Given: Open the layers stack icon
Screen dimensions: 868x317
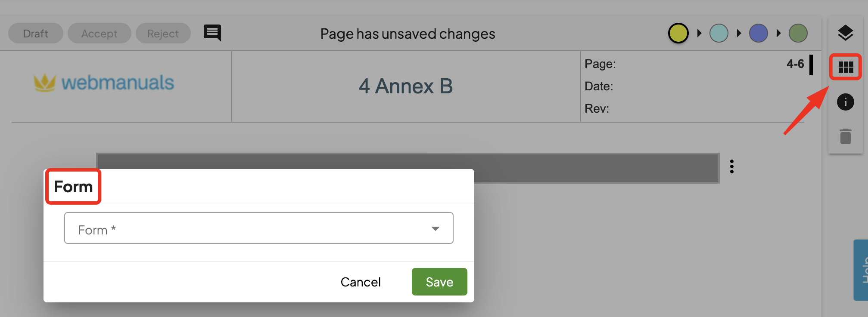Looking at the screenshot, I should [x=845, y=33].
